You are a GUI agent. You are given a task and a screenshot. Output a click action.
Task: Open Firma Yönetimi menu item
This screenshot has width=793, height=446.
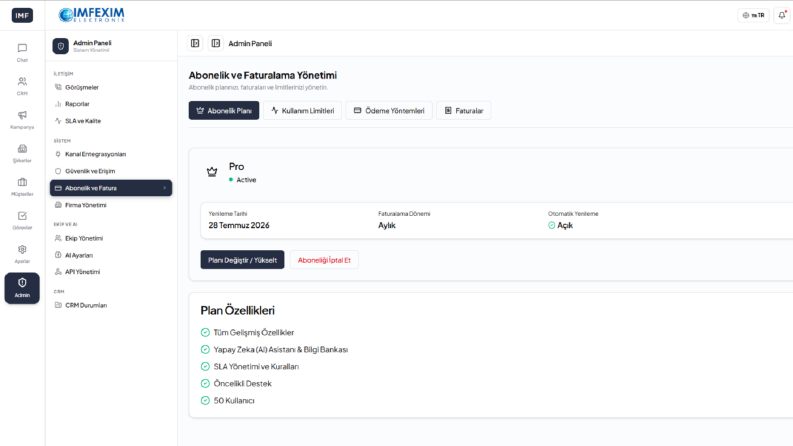click(85, 205)
